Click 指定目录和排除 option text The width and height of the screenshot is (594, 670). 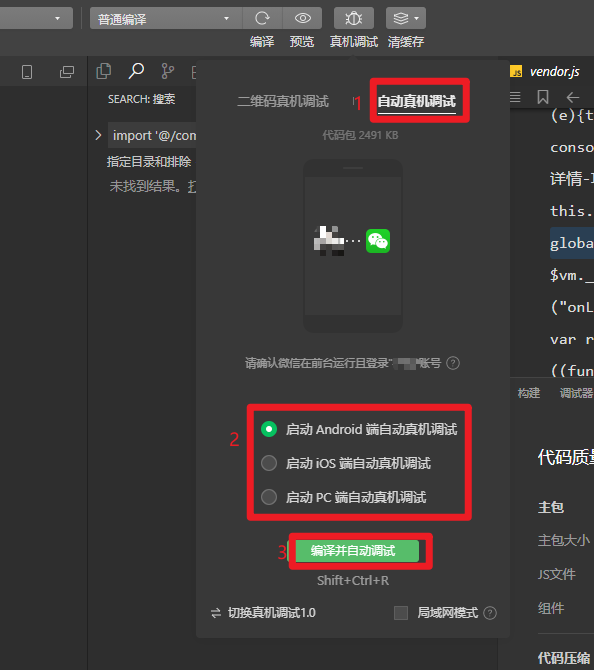click(149, 162)
